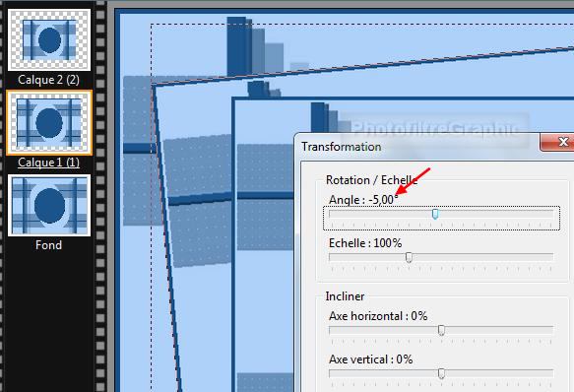Select the Calque 1 (1) layer thumbnail
Screen dimensions: 574x392
[x=49, y=123]
